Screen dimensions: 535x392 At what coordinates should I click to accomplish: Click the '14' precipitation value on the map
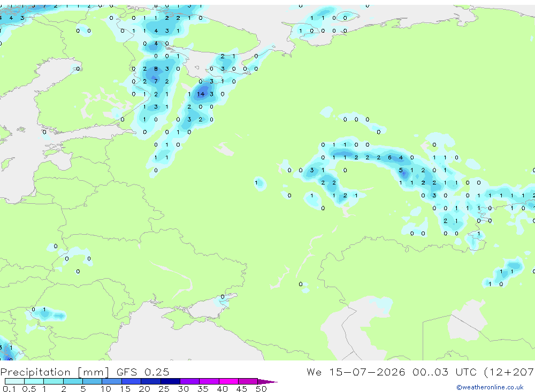click(201, 94)
